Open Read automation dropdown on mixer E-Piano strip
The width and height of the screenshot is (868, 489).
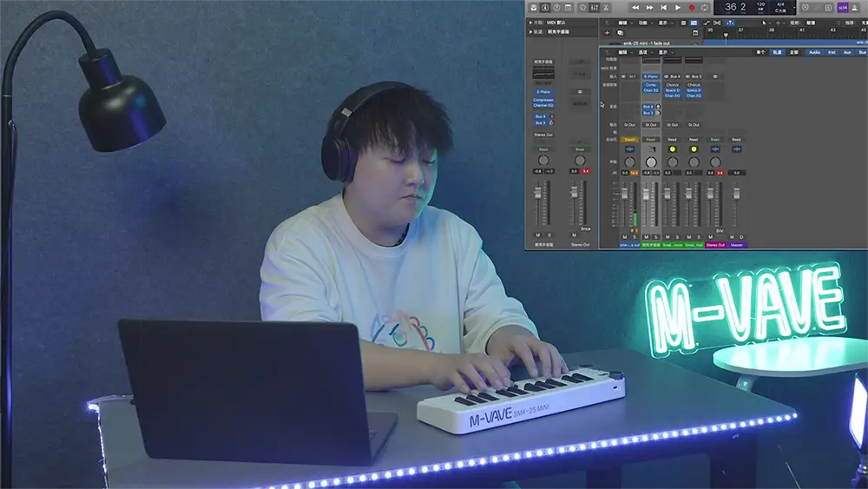651,140
